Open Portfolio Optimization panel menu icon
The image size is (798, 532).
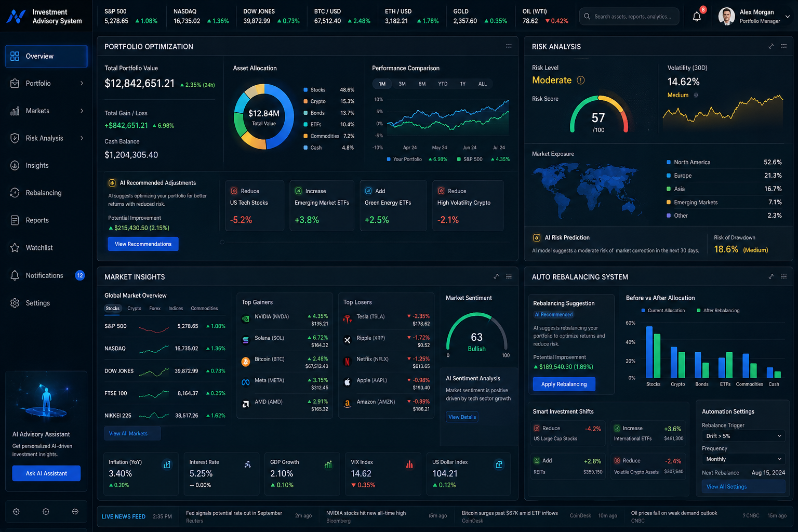tap(509, 46)
